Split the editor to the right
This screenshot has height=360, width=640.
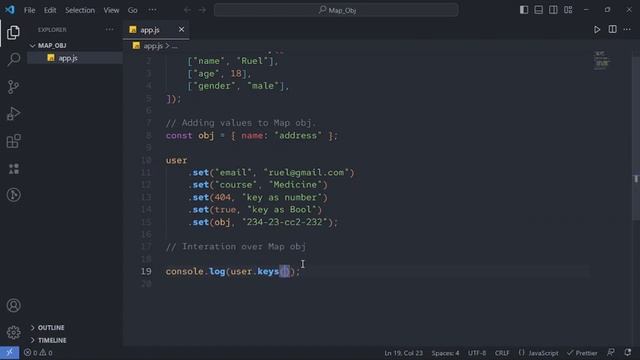coord(612,29)
